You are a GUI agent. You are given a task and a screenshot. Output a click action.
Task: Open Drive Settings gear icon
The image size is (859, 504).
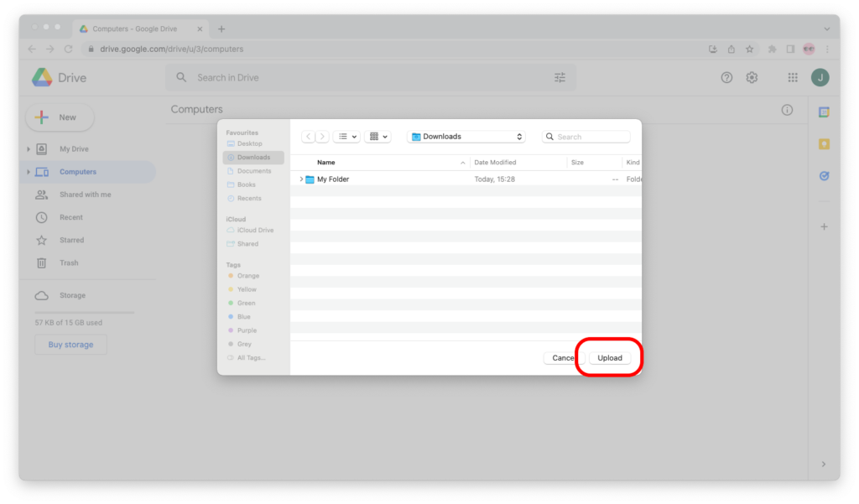[752, 78]
